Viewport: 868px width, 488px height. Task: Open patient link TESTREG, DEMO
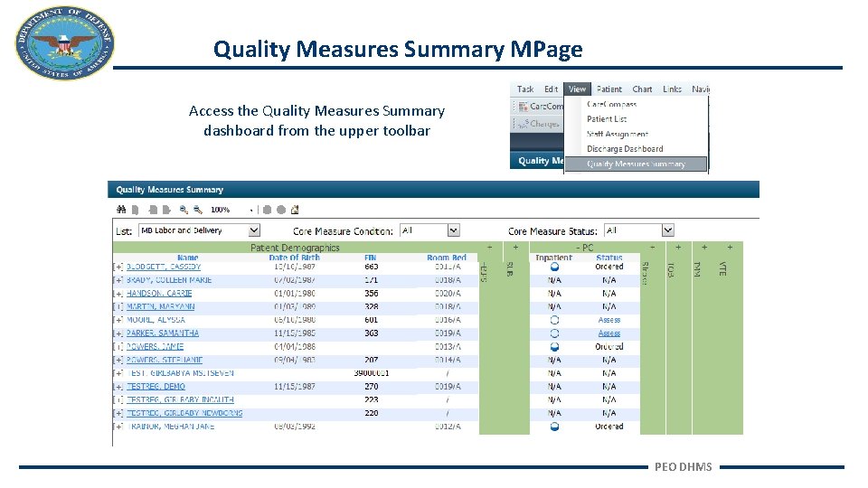(156, 386)
